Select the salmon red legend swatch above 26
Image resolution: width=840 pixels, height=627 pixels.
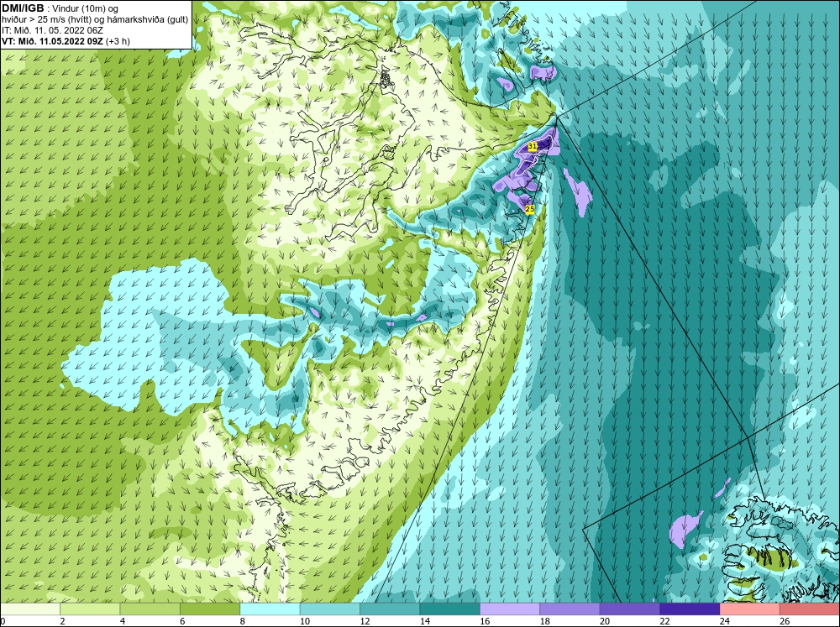point(810,609)
